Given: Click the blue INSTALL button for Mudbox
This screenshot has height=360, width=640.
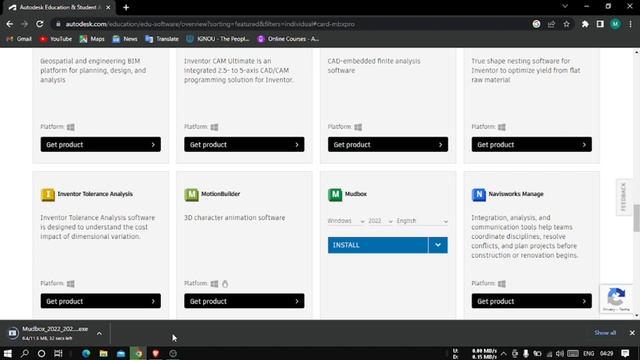Looking at the screenshot, I should (x=378, y=245).
